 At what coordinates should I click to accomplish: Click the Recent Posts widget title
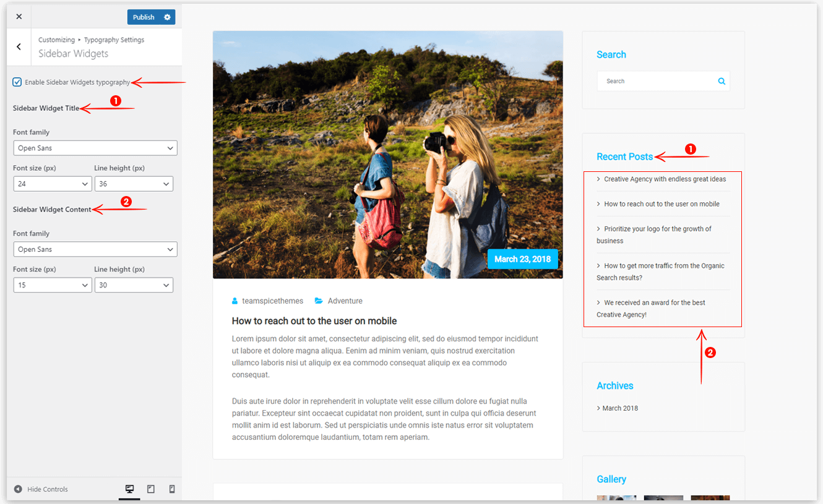pyautogui.click(x=624, y=157)
